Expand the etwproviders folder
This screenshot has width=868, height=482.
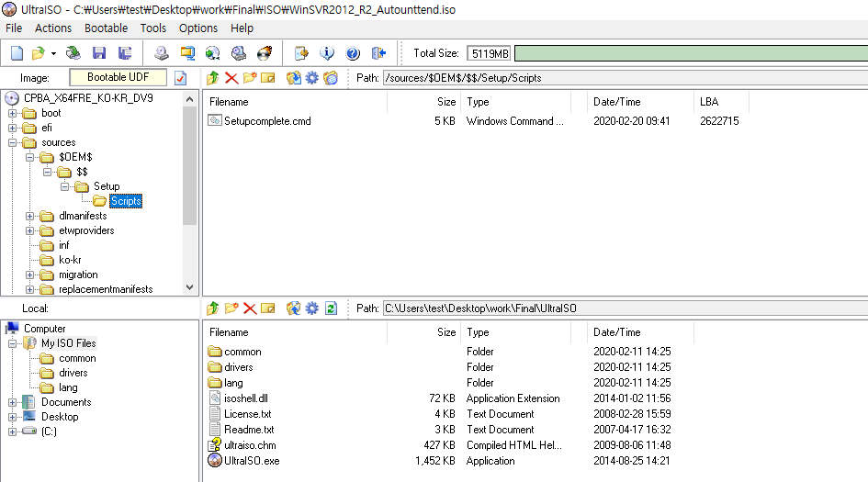pos(30,230)
